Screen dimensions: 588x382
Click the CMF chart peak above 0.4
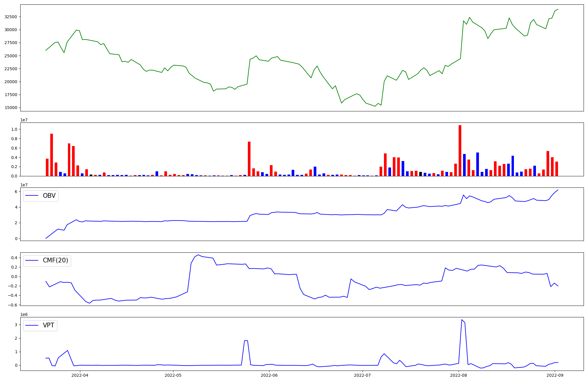click(198, 255)
